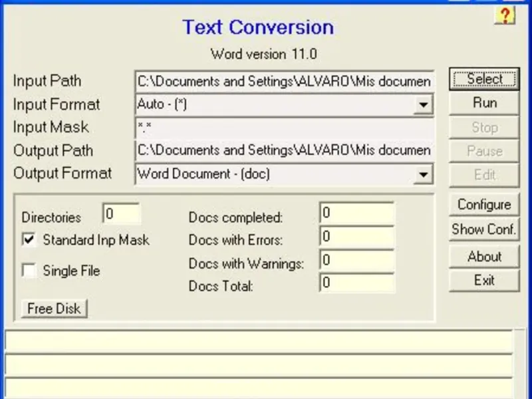
Task: Expand the Input Format dropdown arrow
Action: [x=423, y=104]
